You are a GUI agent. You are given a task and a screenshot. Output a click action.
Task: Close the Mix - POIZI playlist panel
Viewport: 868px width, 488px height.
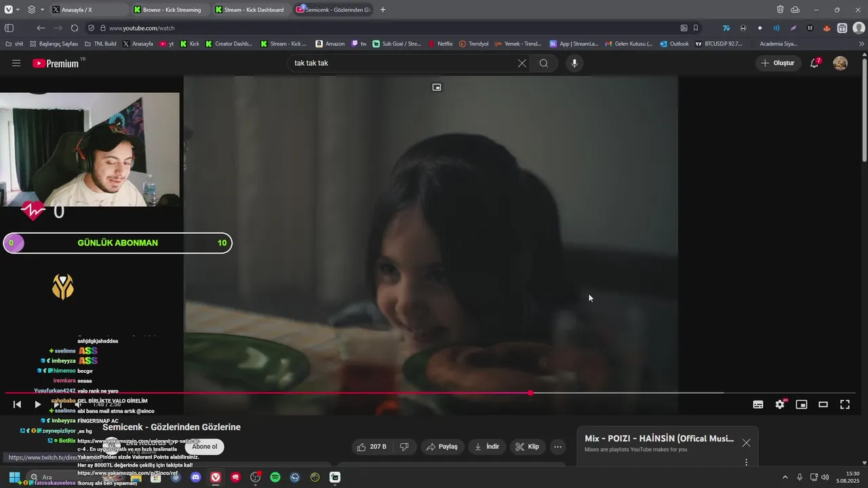click(x=746, y=443)
